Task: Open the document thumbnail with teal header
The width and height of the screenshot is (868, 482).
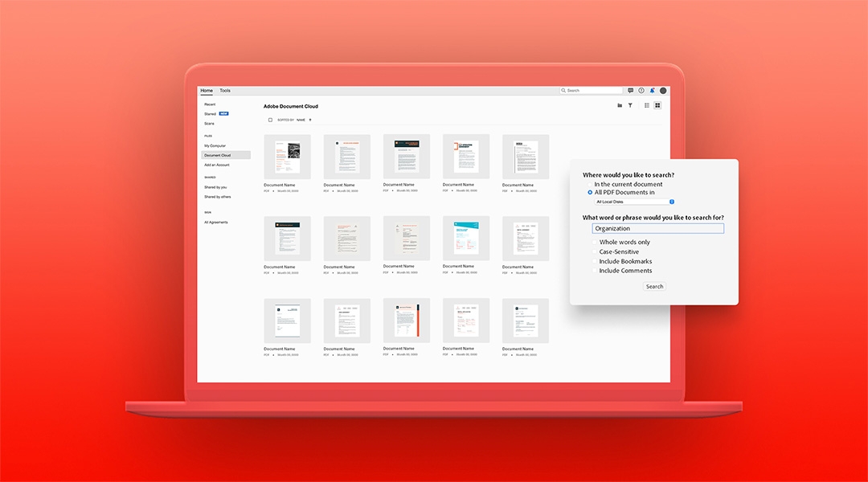Action: [x=466, y=239]
